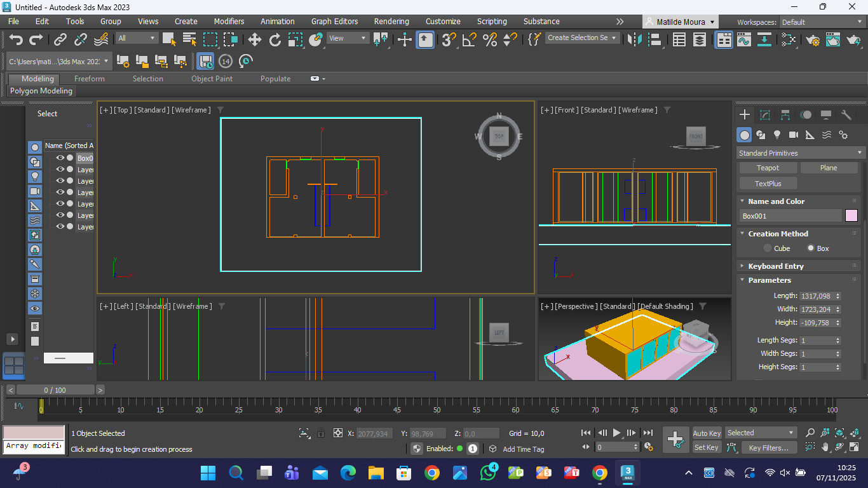Select the Move tool icon
The image size is (868, 488).
pos(254,39)
